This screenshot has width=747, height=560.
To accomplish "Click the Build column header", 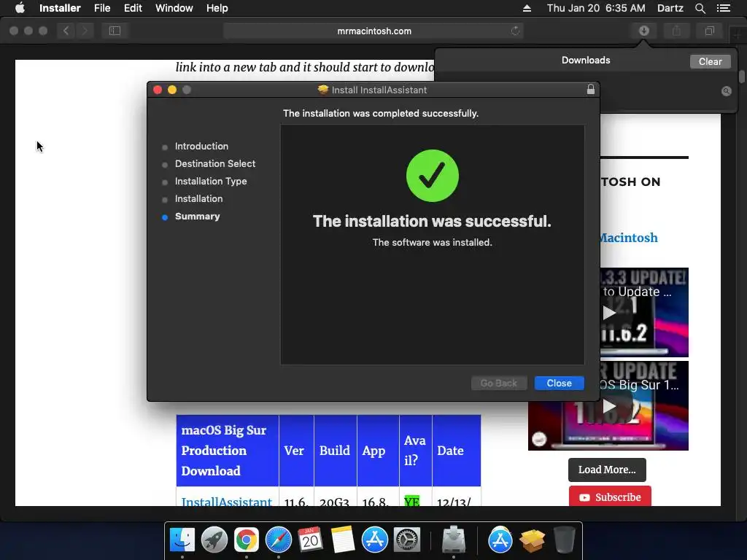I will click(334, 451).
